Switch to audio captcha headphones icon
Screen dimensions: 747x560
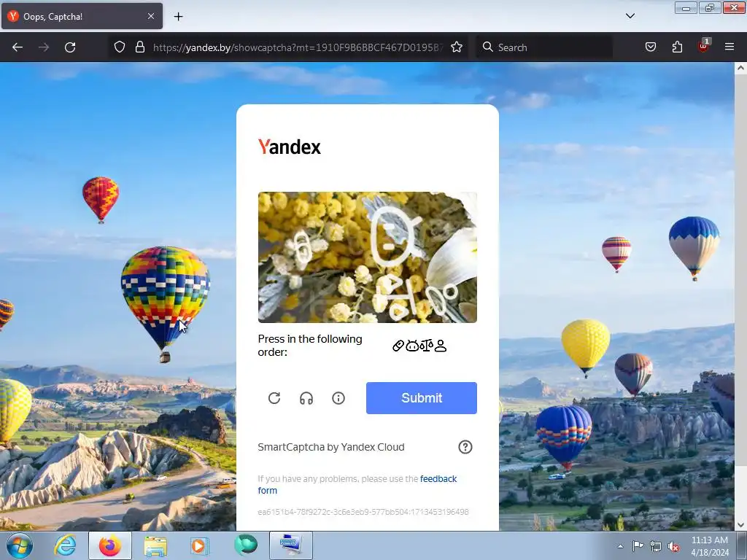pyautogui.click(x=306, y=398)
